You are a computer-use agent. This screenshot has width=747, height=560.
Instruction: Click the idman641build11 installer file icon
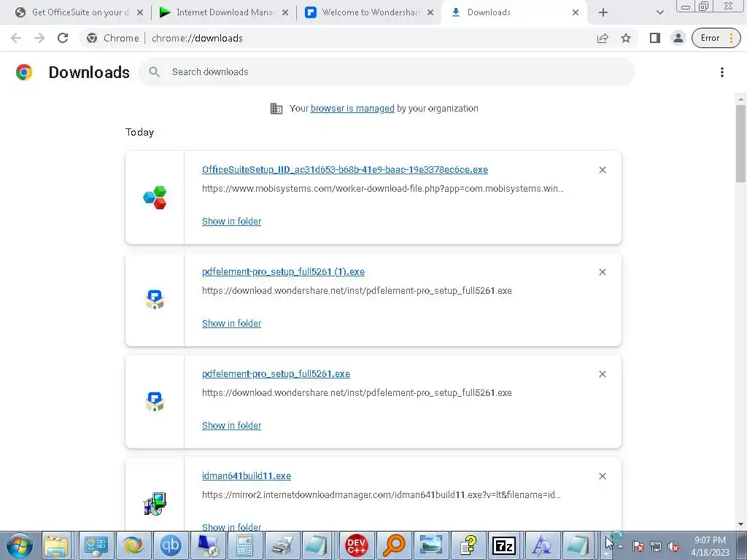(155, 504)
